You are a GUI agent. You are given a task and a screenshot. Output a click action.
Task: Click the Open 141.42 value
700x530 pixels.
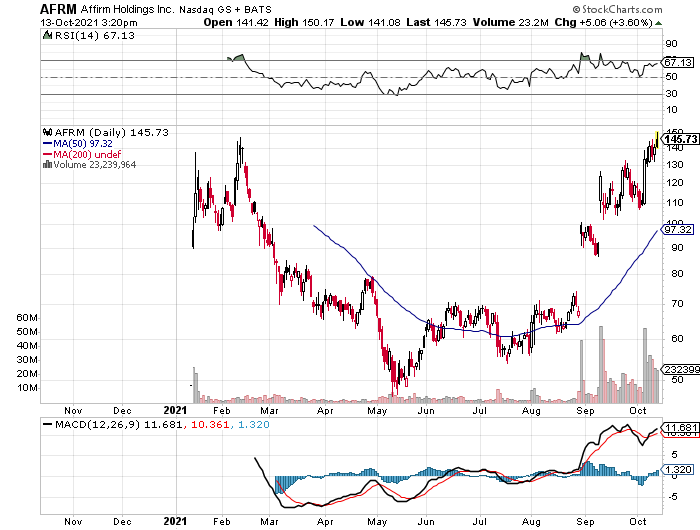(x=236, y=22)
